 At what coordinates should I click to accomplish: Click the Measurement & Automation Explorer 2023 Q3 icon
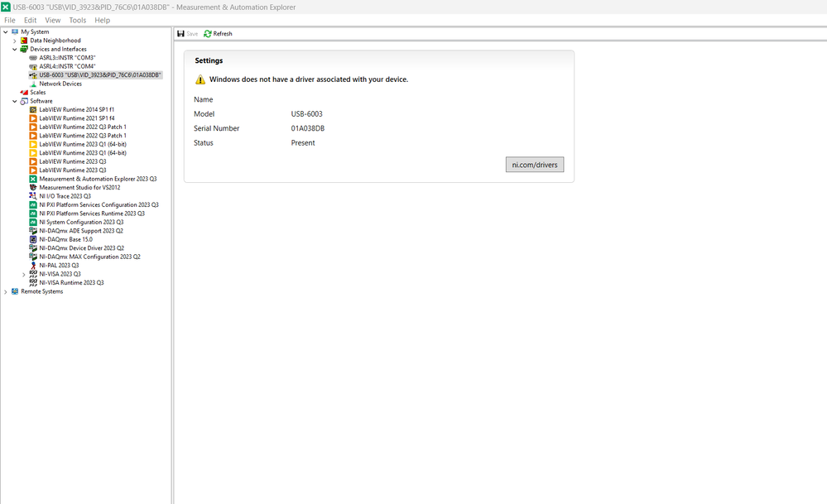(33, 179)
